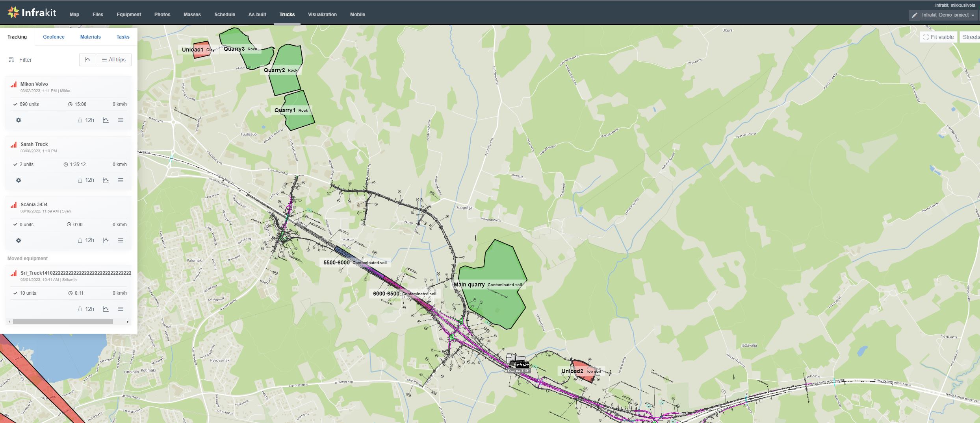Open the Visualization page
Screen dimensions: 980x423
[322, 15]
